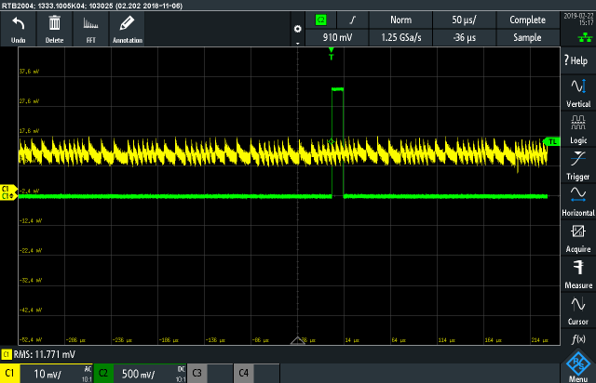This screenshot has width=596, height=383.
Task: Edit the -36 µs horizontal position
Action: [464, 37]
